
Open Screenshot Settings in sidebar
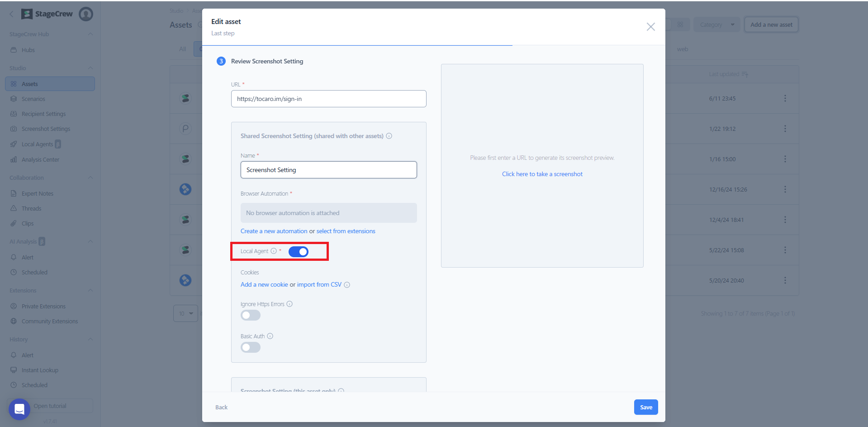tap(46, 129)
